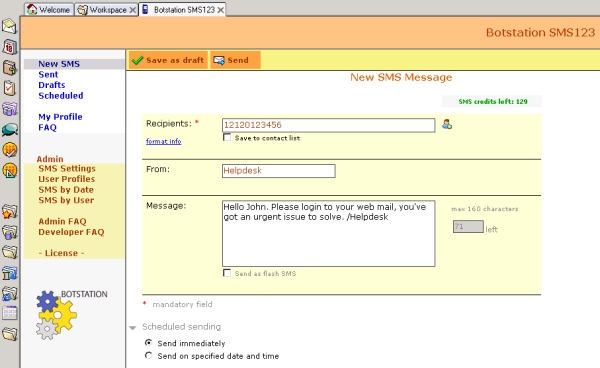600x368 pixels.
Task: Switch to the Workspace tab
Action: click(106, 10)
